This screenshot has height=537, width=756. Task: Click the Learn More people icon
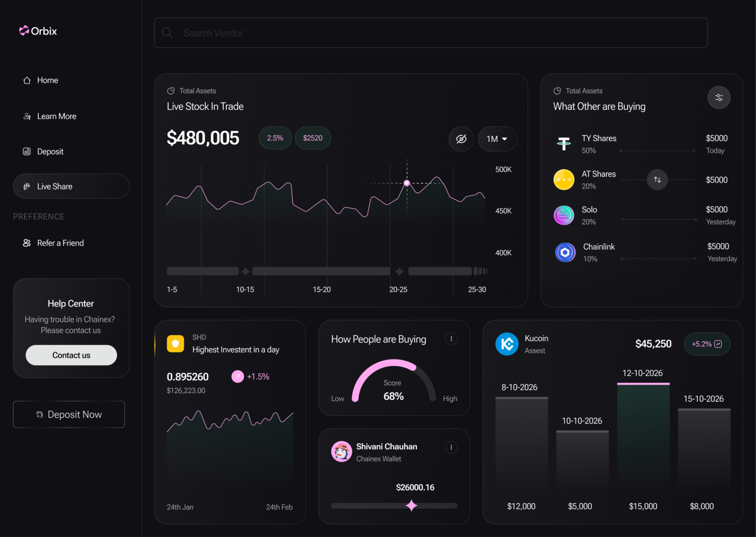27,116
